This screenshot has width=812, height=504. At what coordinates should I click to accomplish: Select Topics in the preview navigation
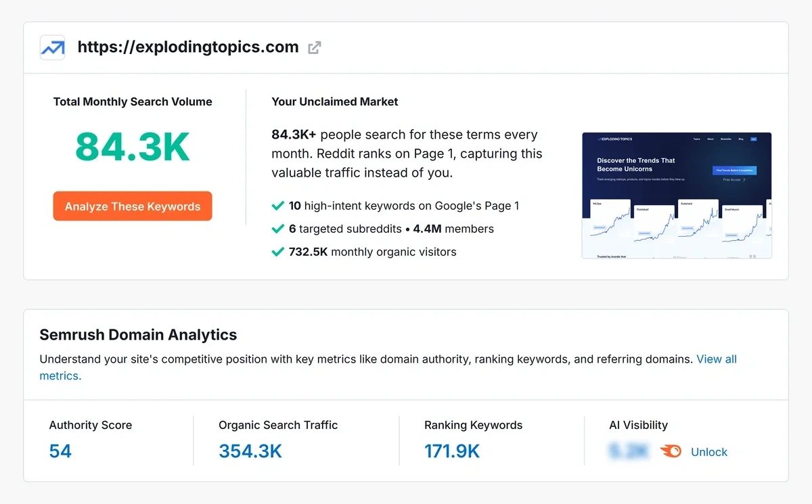(x=697, y=139)
